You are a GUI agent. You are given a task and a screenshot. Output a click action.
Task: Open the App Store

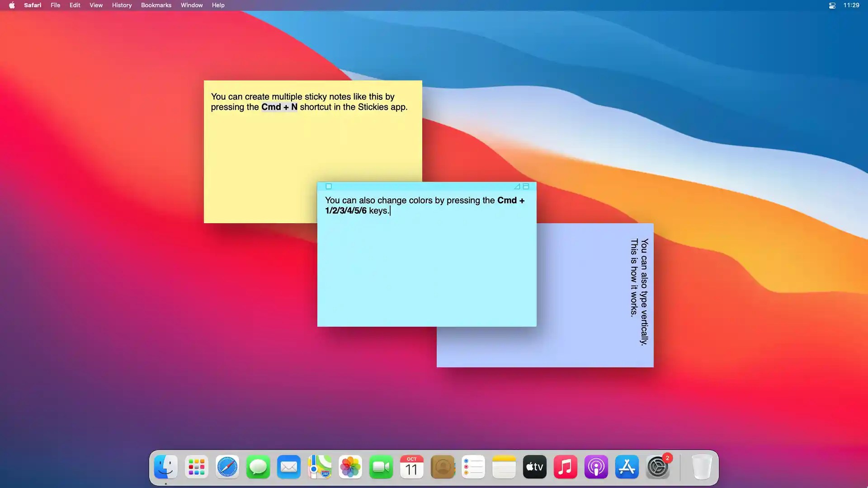click(627, 467)
